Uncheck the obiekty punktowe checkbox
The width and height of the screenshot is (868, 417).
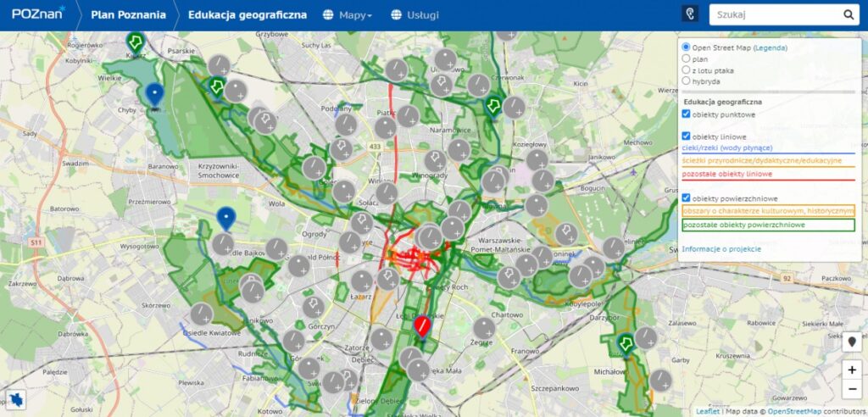pyautogui.click(x=687, y=114)
